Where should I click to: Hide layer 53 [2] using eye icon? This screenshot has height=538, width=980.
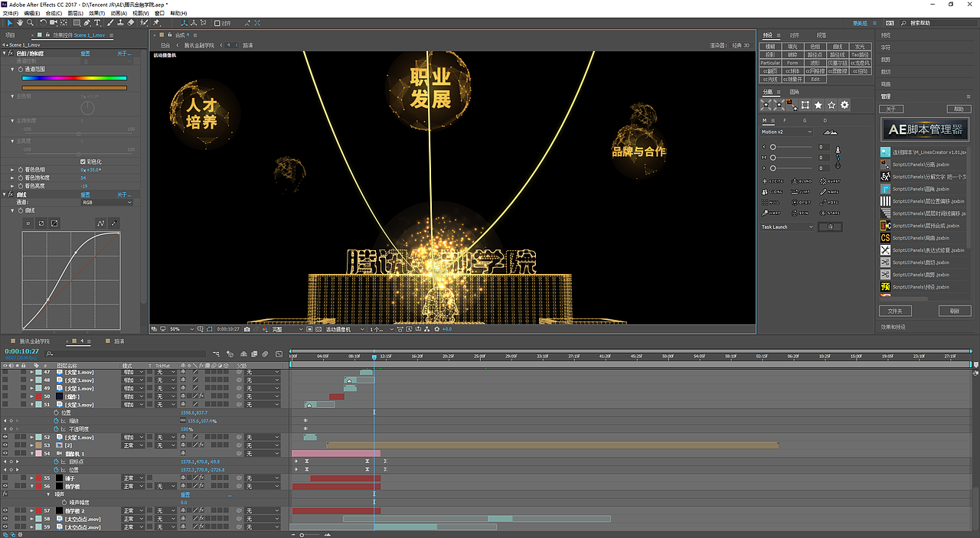(x=5, y=445)
